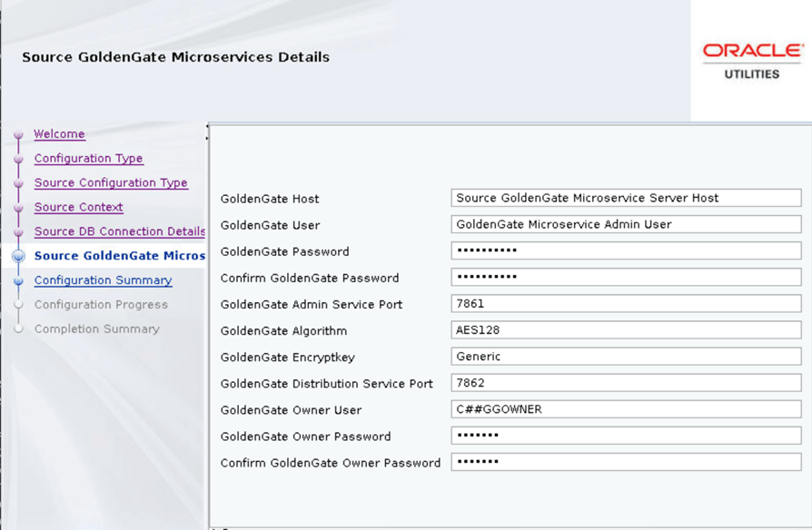Open the Welcome step link
Screen dimensions: 812x530
59,134
